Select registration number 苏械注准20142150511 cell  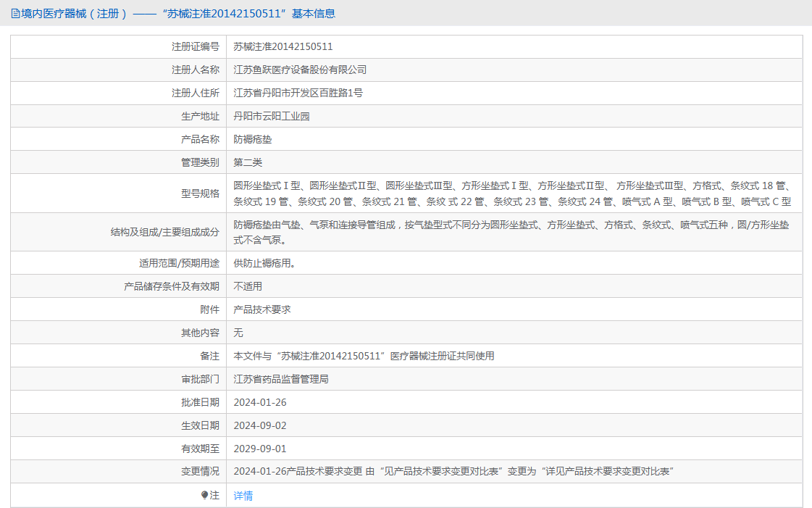click(x=283, y=46)
